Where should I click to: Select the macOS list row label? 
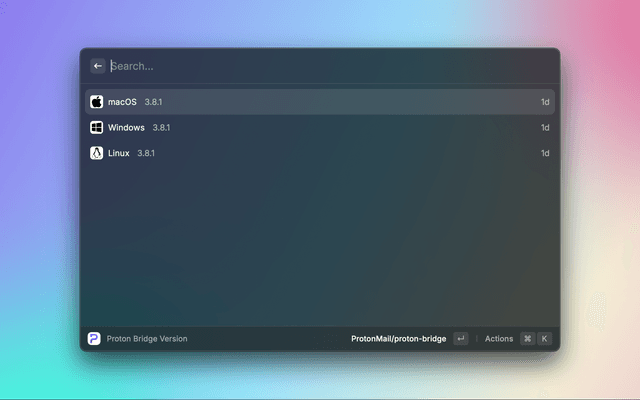(122, 102)
